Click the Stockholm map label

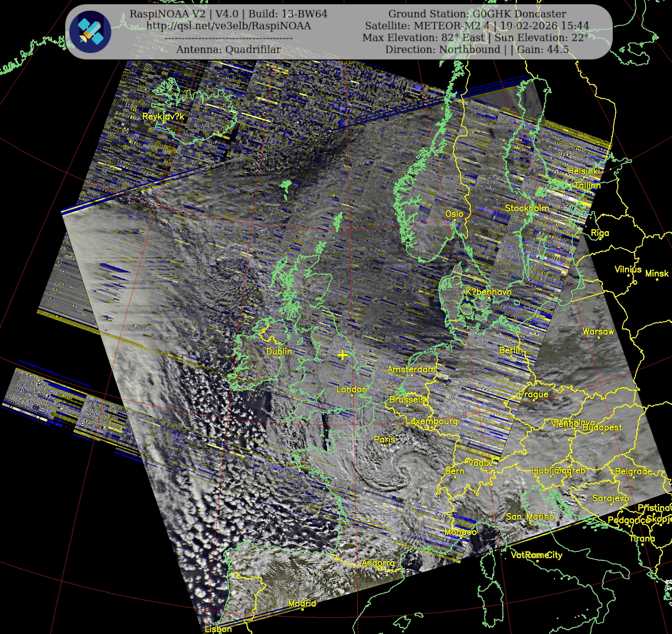click(527, 208)
